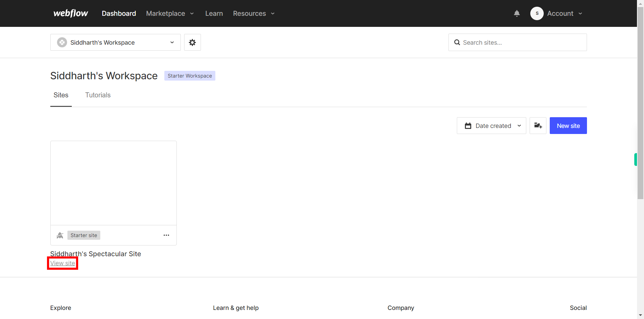Click the create new folder icon
This screenshot has height=319, width=644.
[538, 126]
